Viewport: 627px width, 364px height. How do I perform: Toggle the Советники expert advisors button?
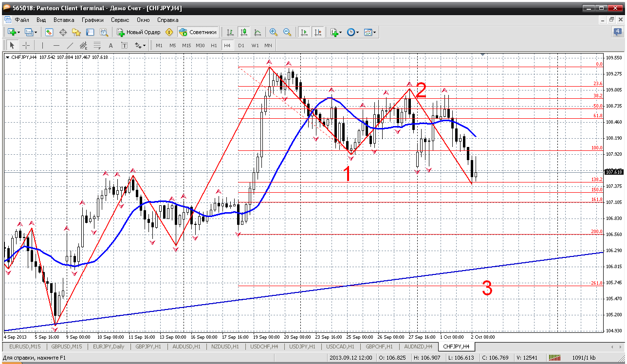point(198,32)
